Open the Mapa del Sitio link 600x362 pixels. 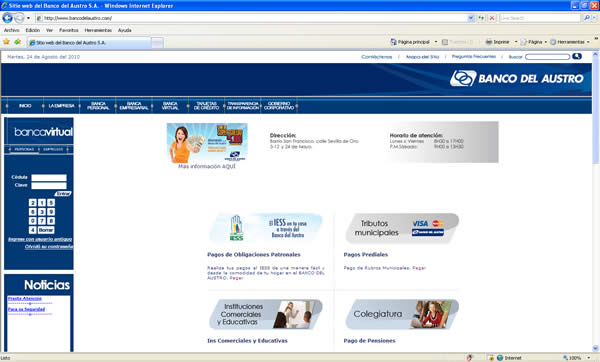point(422,57)
